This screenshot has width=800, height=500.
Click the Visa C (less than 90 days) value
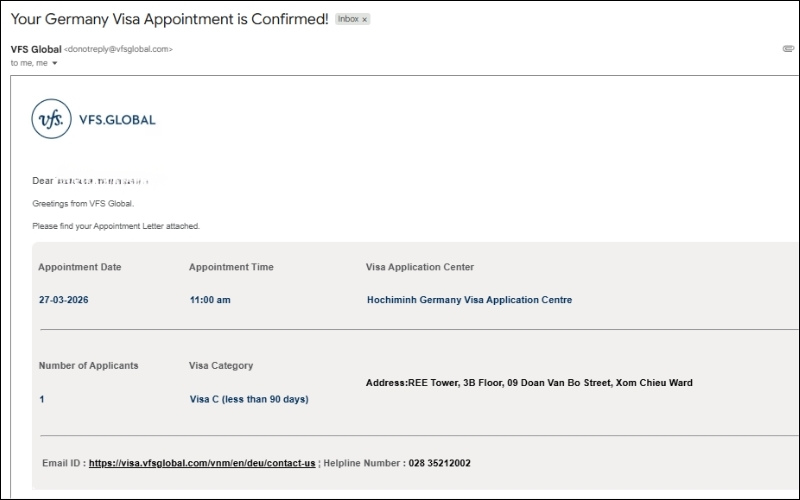coord(249,399)
